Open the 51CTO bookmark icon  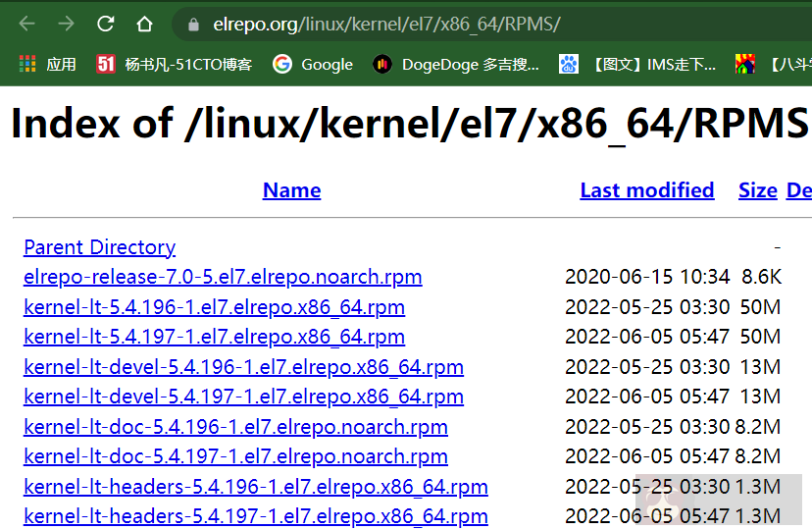click(x=106, y=64)
